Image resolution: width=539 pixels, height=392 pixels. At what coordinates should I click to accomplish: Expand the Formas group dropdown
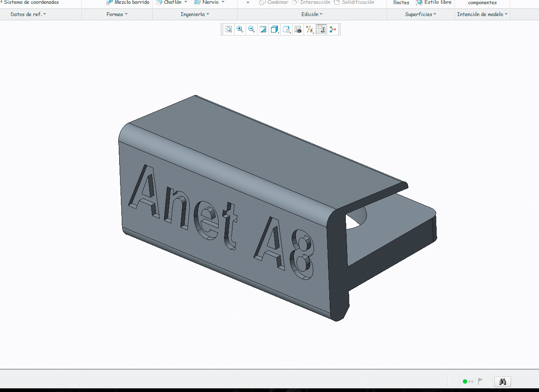click(117, 14)
